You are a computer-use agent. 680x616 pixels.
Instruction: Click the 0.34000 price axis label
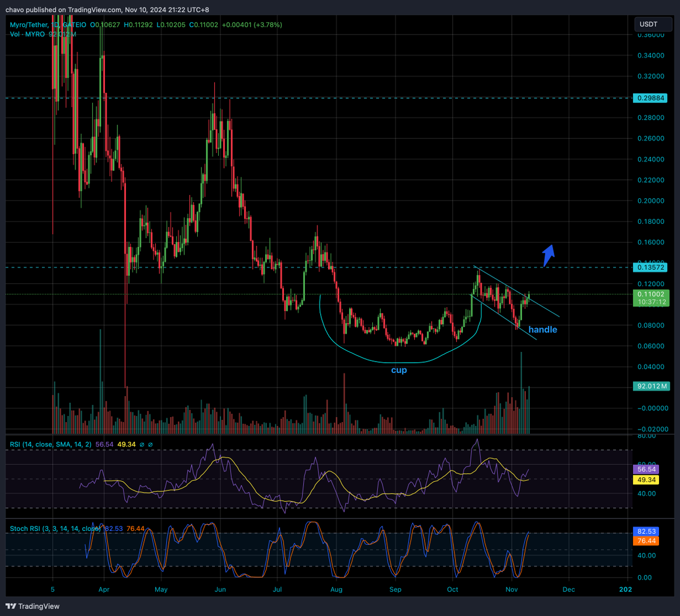pos(651,56)
